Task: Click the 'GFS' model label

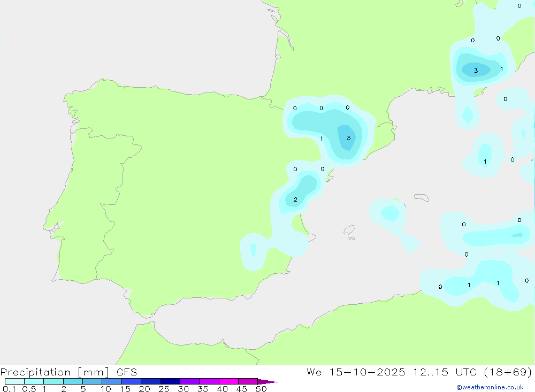Action: [x=127, y=372]
